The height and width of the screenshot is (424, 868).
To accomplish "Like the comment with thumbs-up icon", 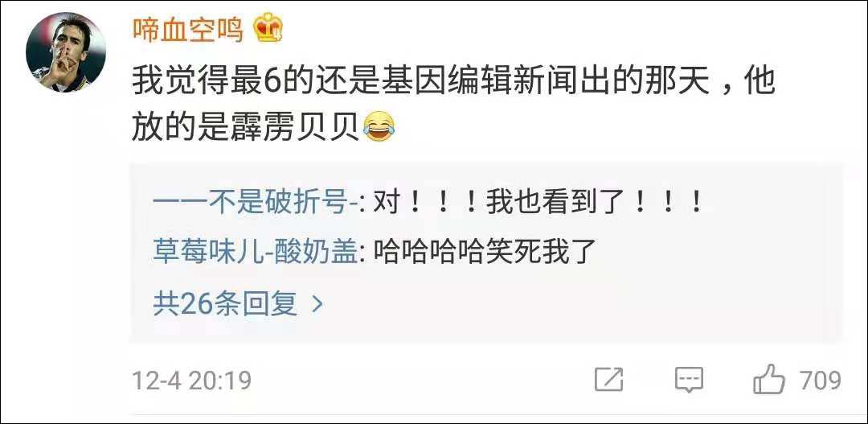I will pos(769,380).
